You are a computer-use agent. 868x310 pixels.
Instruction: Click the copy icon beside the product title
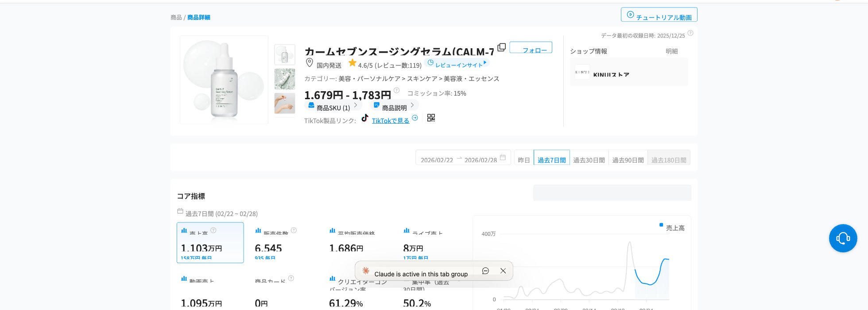501,47
